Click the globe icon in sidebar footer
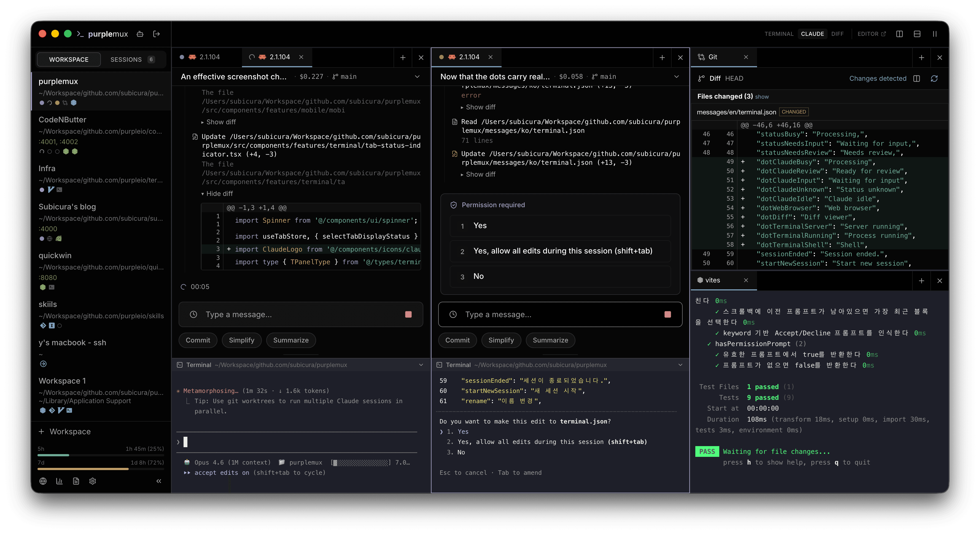980x534 pixels. coord(43,481)
